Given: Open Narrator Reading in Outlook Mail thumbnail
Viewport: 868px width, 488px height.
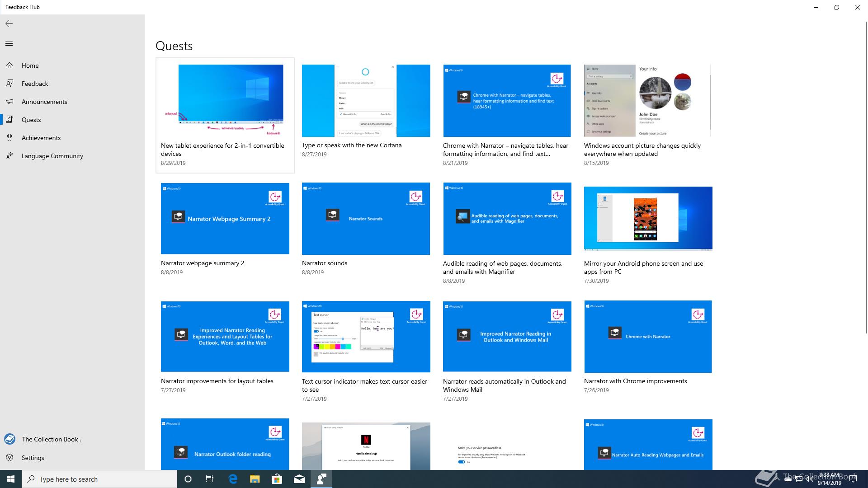Looking at the screenshot, I should point(507,337).
